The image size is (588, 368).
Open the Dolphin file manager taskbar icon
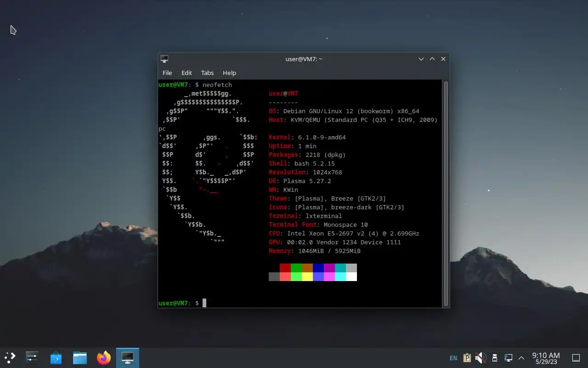(80, 358)
